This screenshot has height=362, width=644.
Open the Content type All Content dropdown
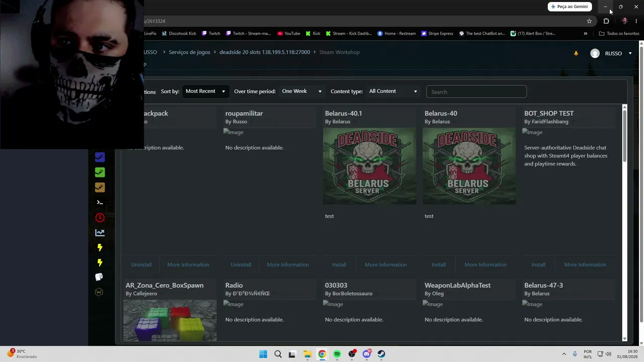(393, 92)
